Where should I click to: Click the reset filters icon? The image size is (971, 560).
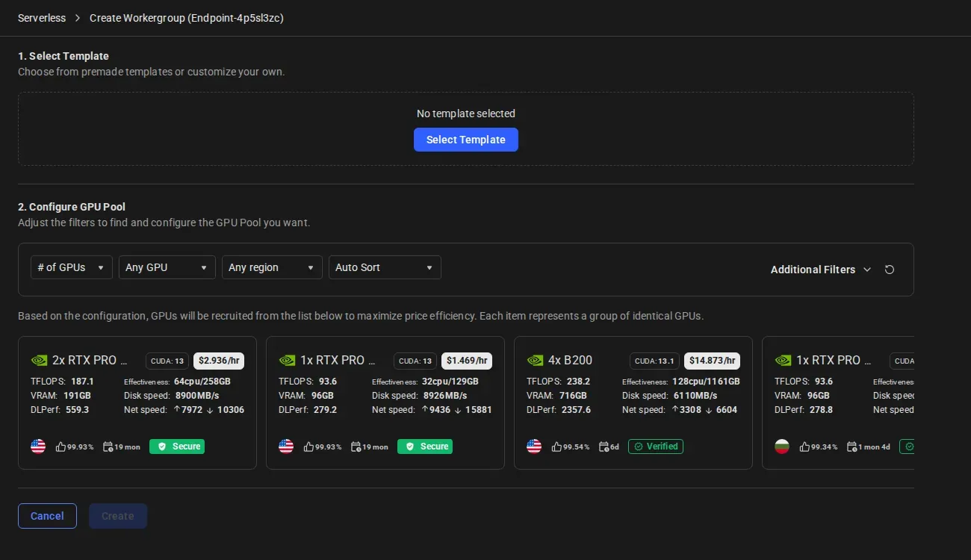(890, 270)
